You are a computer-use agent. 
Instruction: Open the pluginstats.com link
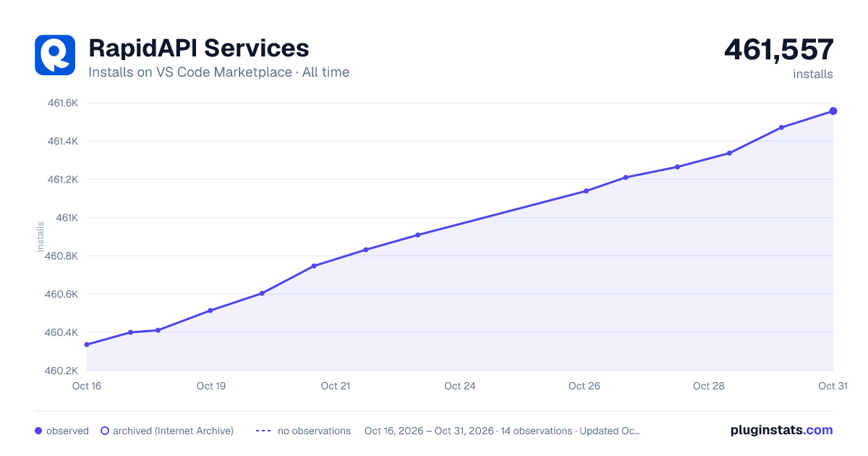(781, 430)
